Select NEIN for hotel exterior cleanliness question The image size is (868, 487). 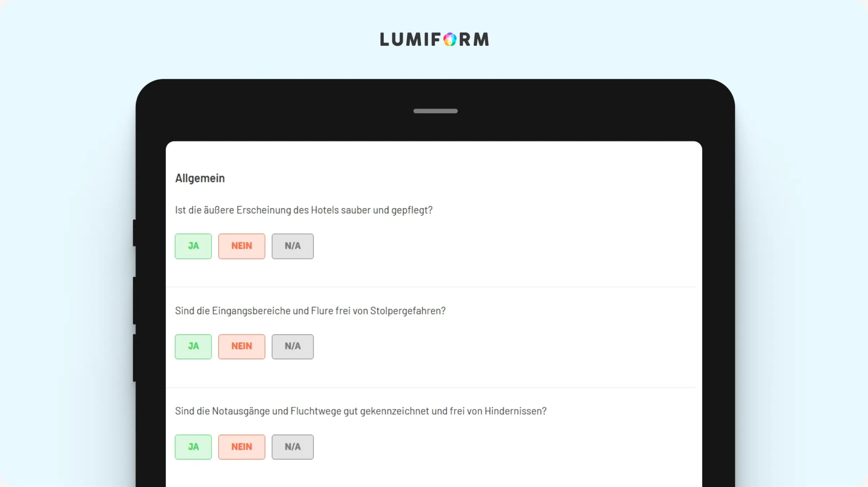coord(242,246)
